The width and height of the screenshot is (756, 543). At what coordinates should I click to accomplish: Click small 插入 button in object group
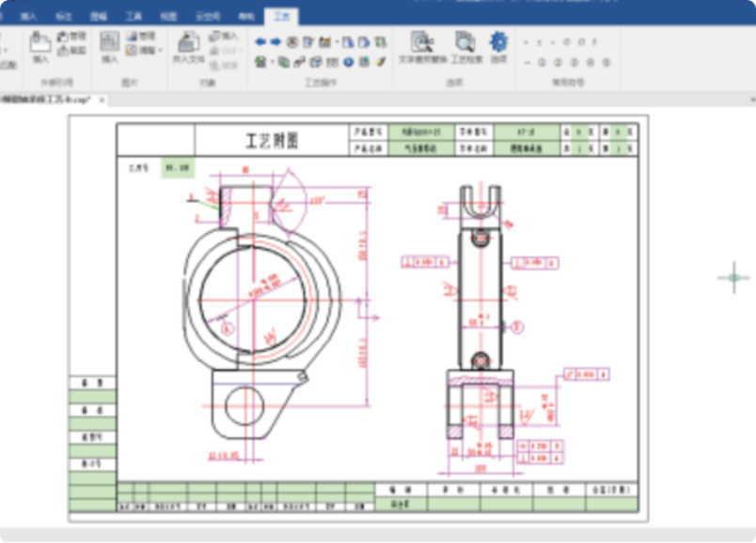coord(224,36)
